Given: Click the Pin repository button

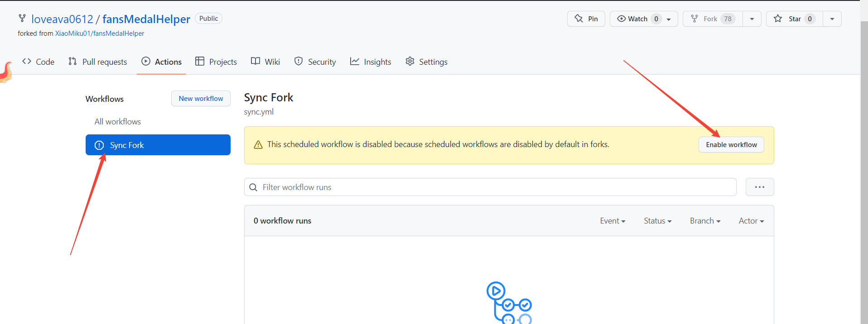Looking at the screenshot, I should [586, 19].
